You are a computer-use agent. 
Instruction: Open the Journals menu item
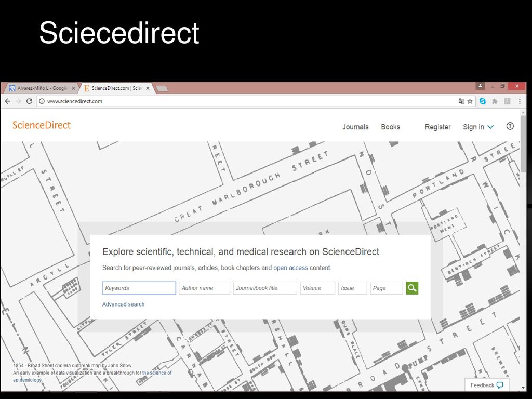(x=355, y=127)
